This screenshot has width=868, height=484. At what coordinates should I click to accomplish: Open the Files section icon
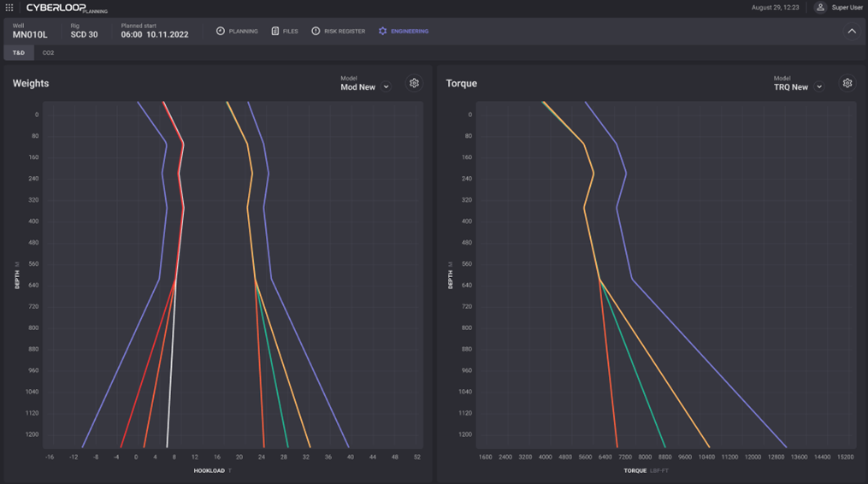[275, 32]
